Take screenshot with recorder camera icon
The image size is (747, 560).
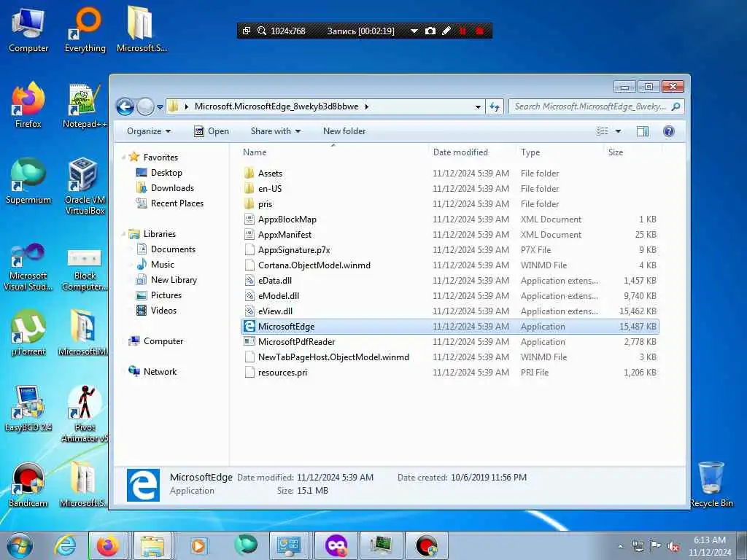click(x=430, y=31)
